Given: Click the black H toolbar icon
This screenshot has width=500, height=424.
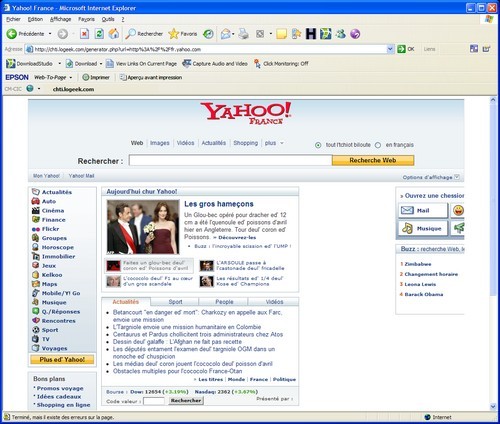Looking at the screenshot, I should pyautogui.click(x=311, y=34).
